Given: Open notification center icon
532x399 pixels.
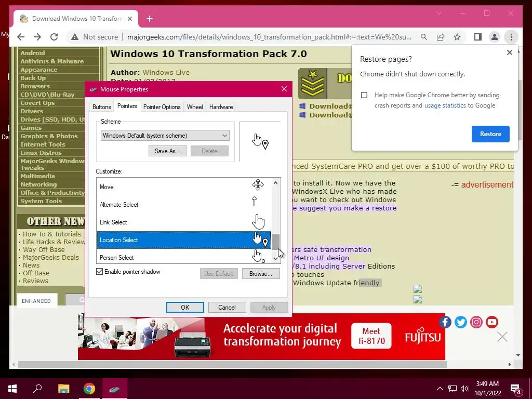Looking at the screenshot, I should click(516, 389).
